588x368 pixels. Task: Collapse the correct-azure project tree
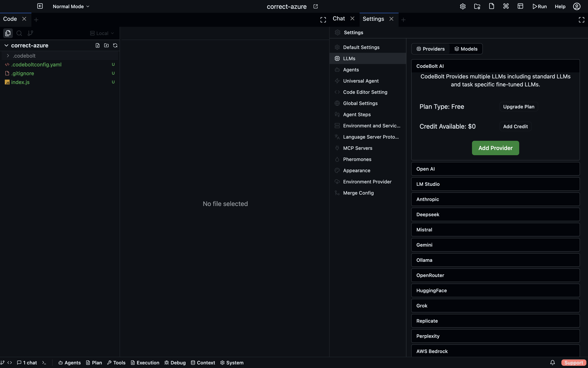(7, 46)
